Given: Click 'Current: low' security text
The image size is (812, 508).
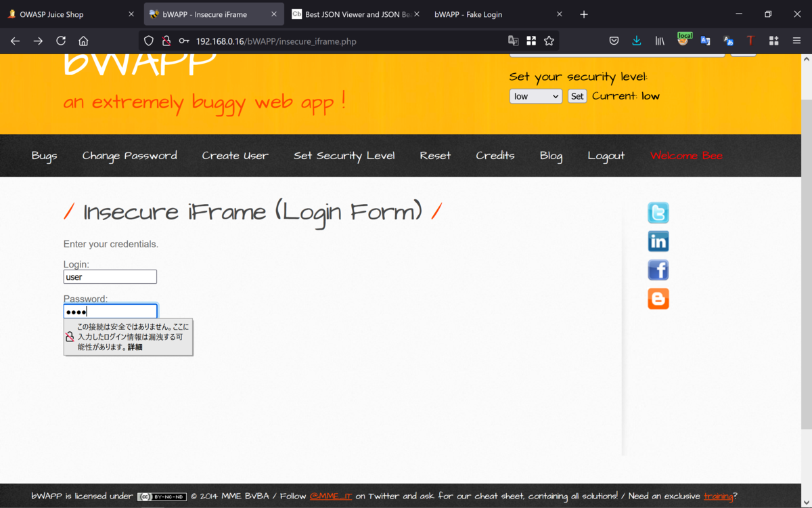Looking at the screenshot, I should pos(626,96).
